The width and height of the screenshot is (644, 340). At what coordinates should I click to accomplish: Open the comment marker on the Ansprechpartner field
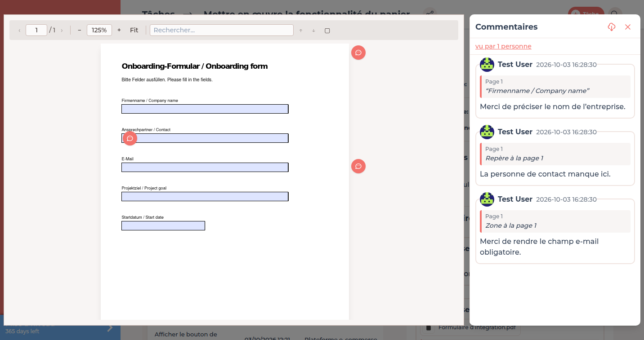[x=130, y=138]
